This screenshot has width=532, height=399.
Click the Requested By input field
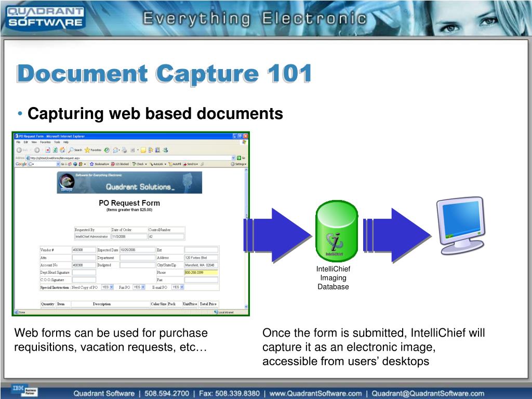tap(92, 236)
